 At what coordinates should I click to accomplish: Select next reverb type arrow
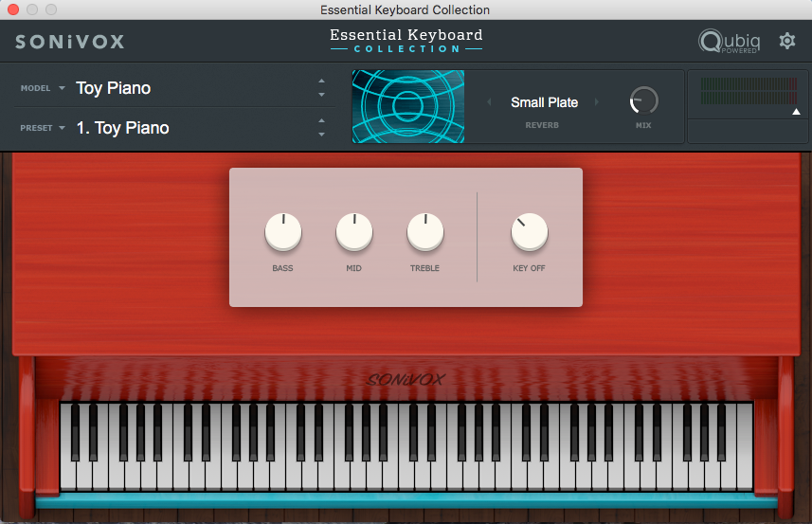pyautogui.click(x=597, y=102)
